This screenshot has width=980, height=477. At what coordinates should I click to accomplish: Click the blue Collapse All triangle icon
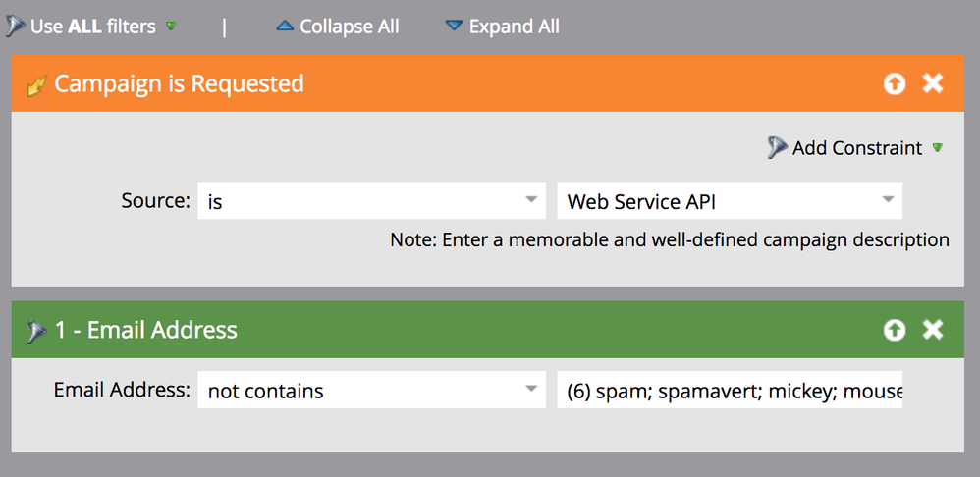pyautogui.click(x=285, y=26)
